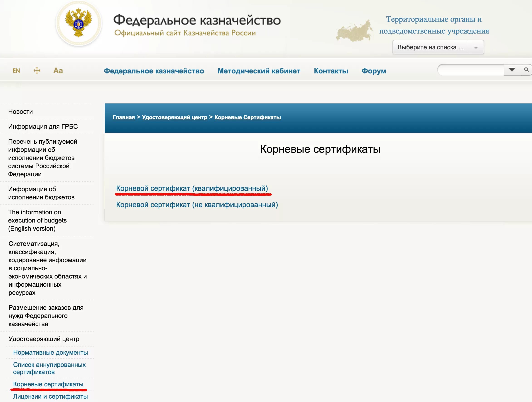This screenshot has width=532, height=402.
Task: Open 'Корневой сертификат (квалифицированный)' link
Action: point(192,188)
